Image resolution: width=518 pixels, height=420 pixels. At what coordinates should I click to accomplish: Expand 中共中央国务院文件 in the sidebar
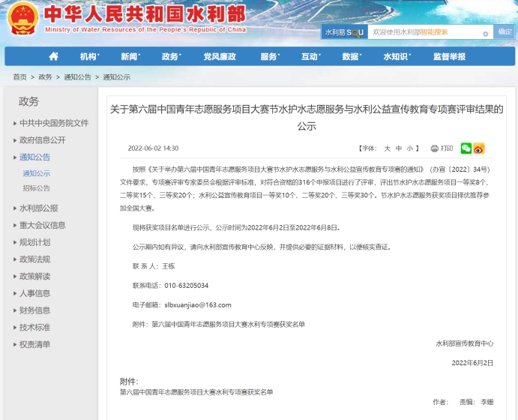53,123
